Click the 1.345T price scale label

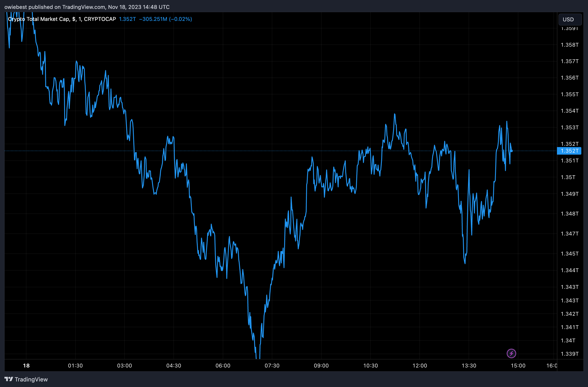[x=569, y=254]
